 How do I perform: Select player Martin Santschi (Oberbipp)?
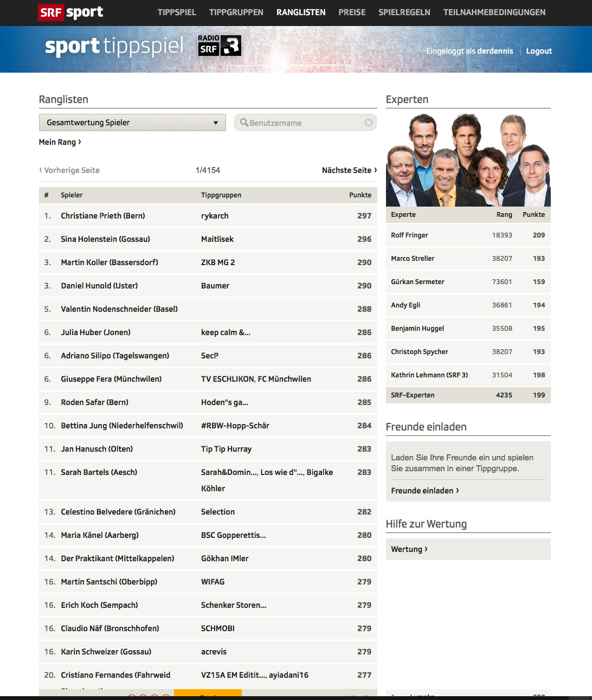pos(109,582)
